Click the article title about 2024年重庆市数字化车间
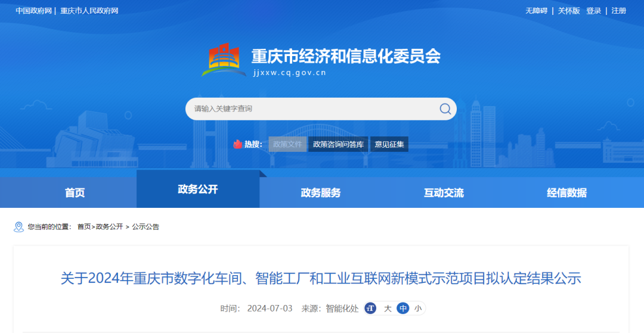 tap(321, 279)
